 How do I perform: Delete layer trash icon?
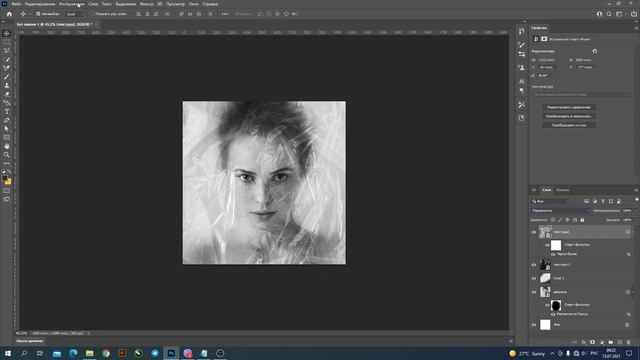(x=629, y=342)
